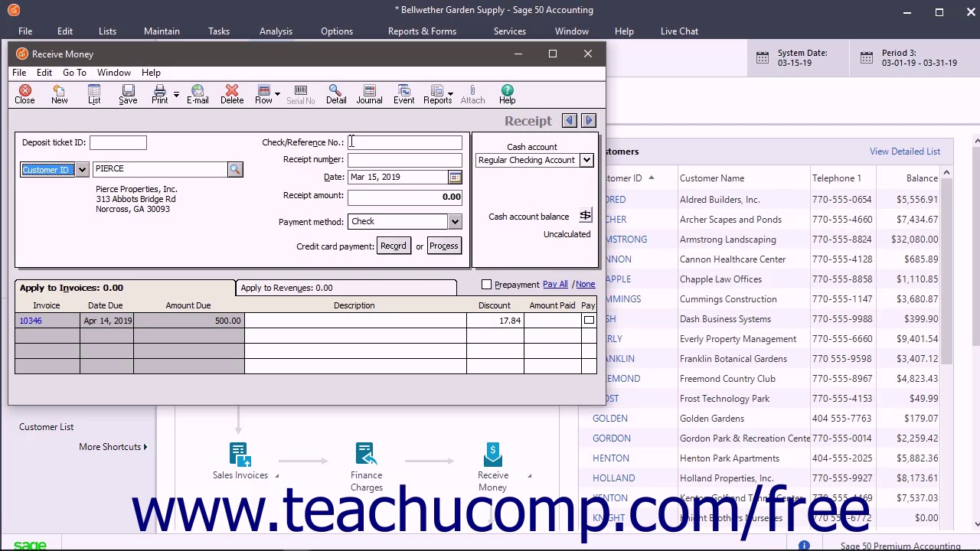Viewport: 980px width, 551px height.
Task: Click the None link
Action: point(586,285)
